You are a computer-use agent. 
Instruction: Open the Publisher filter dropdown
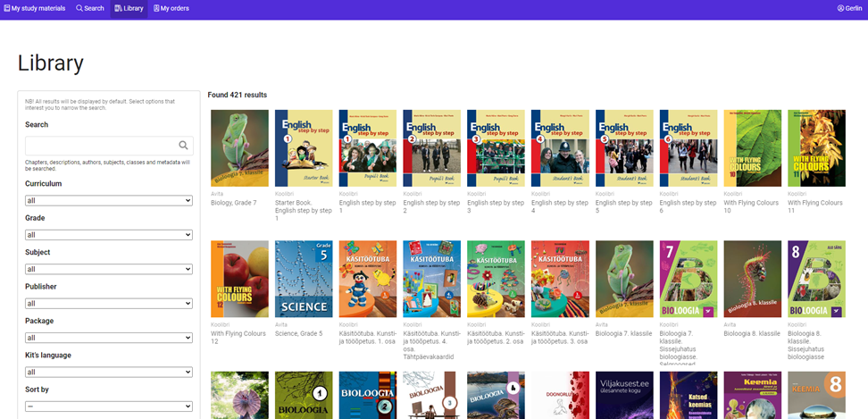click(x=109, y=304)
